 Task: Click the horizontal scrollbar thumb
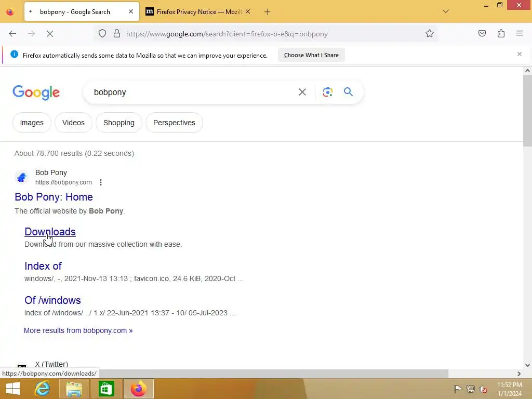pos(274,374)
